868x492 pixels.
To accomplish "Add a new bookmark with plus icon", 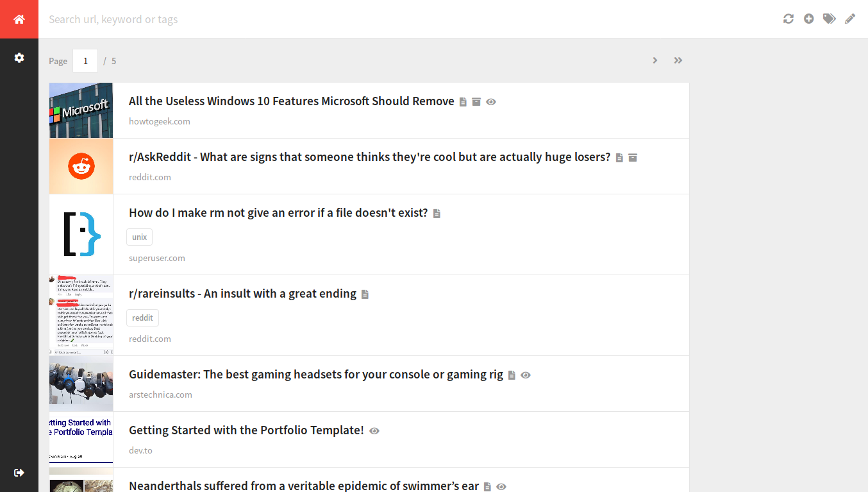I will click(x=809, y=19).
